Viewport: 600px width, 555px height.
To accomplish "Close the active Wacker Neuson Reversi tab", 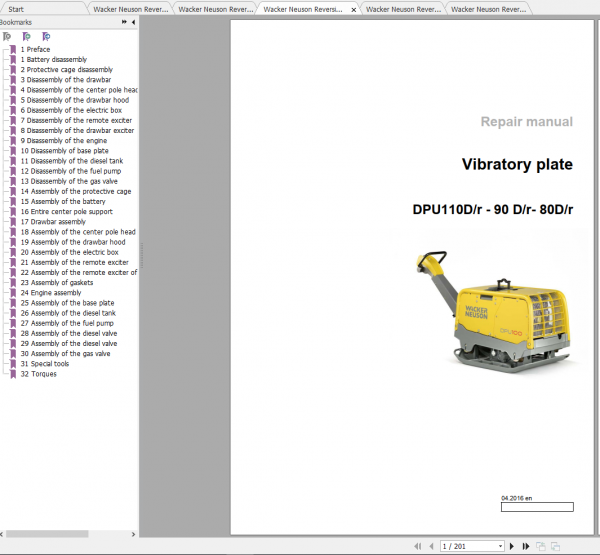I will pos(354,10).
